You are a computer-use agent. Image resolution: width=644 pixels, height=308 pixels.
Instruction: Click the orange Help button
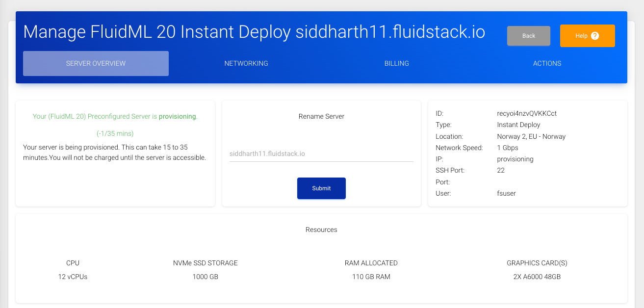coord(587,36)
